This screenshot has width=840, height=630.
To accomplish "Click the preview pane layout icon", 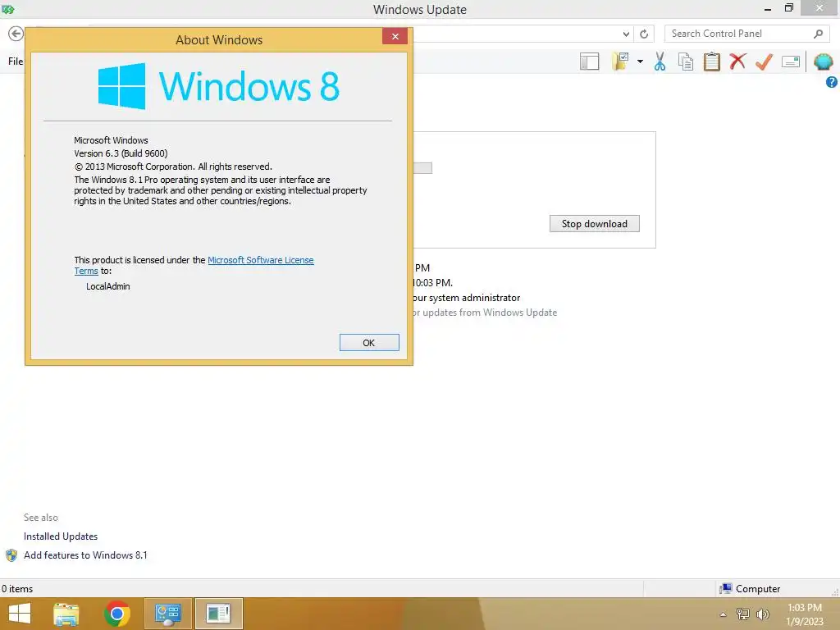I will [x=589, y=62].
